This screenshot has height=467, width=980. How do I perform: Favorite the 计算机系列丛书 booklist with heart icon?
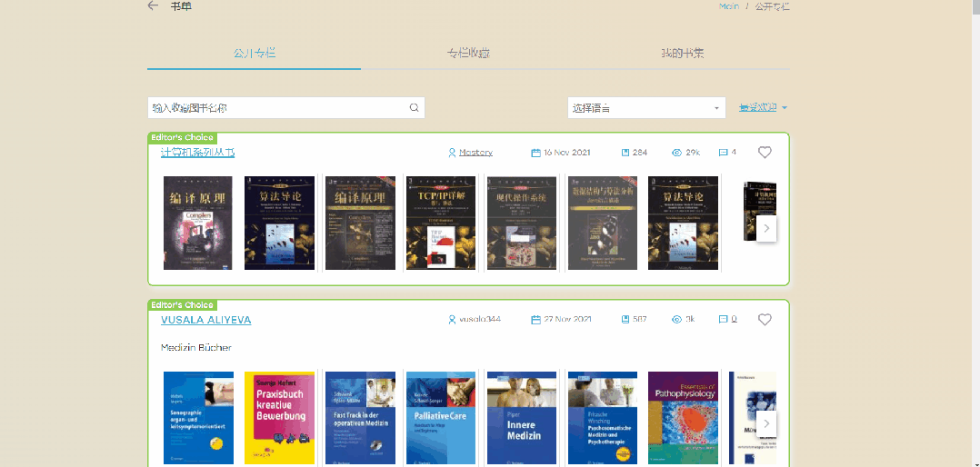pyautogui.click(x=765, y=153)
